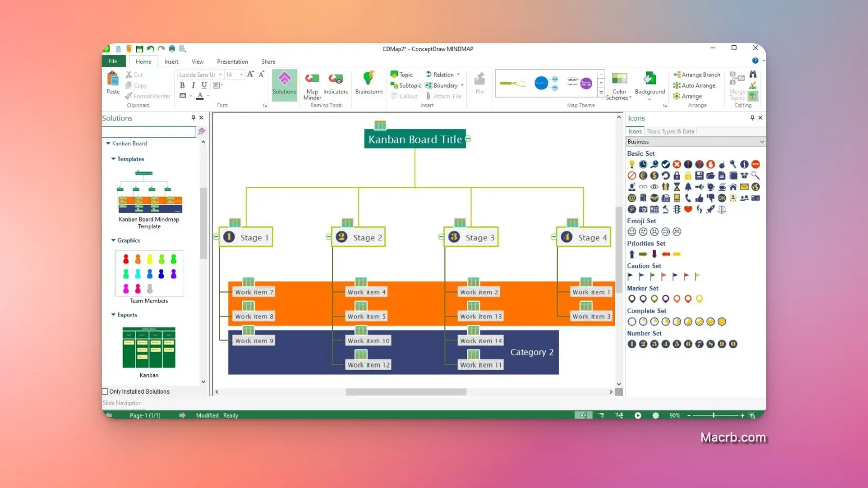The height and width of the screenshot is (488, 868).
Task: Add the padlock icon from Basic Set
Action: pos(677,176)
